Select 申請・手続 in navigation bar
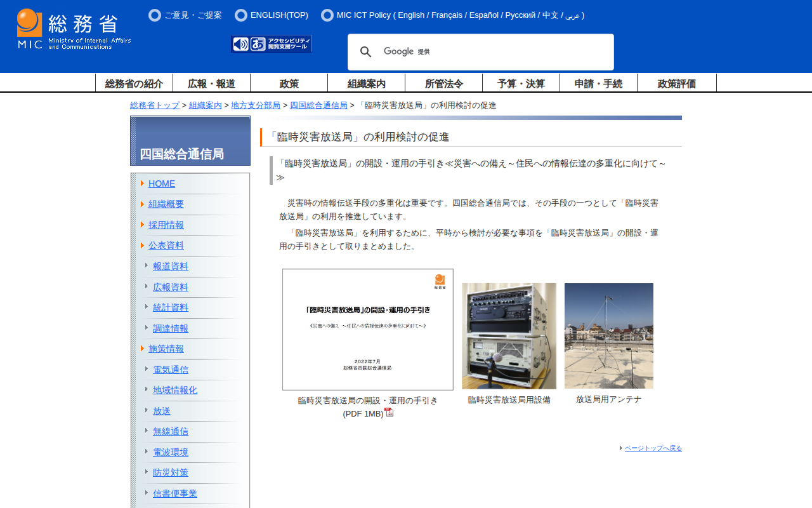Viewport: 812px width, 508px height. tap(598, 83)
